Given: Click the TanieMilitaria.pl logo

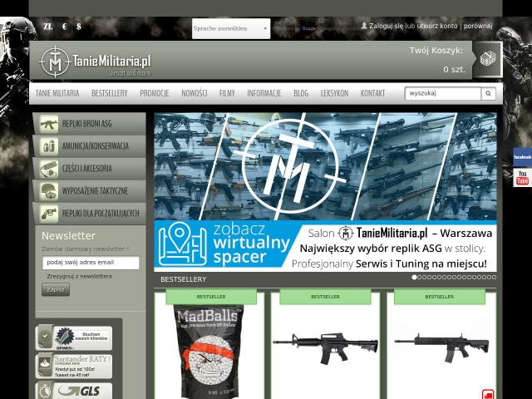Looking at the screenshot, I should [95, 62].
